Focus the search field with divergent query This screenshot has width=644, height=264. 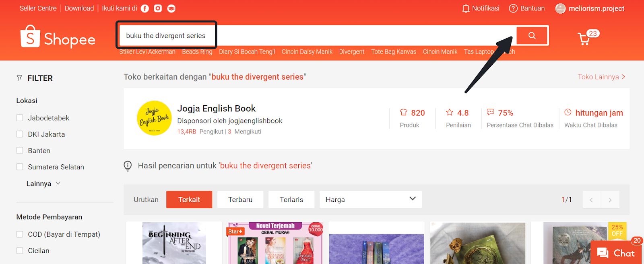click(x=317, y=35)
